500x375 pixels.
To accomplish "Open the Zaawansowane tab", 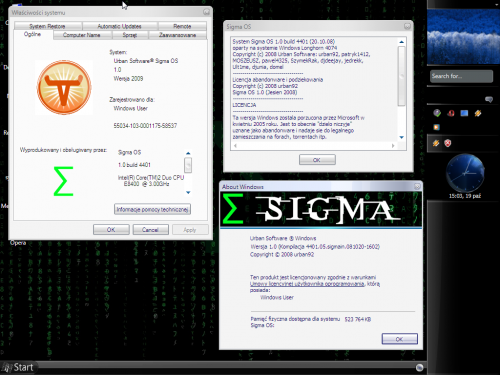I will 177,35.
